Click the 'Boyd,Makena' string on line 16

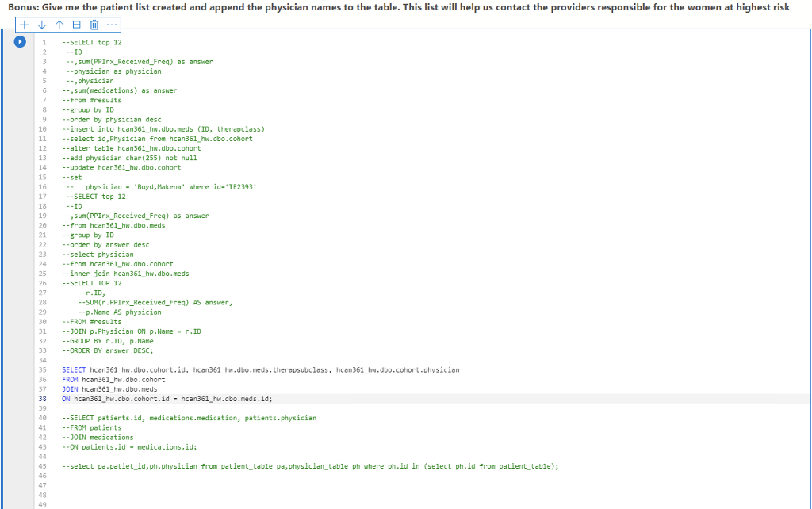[x=159, y=187]
